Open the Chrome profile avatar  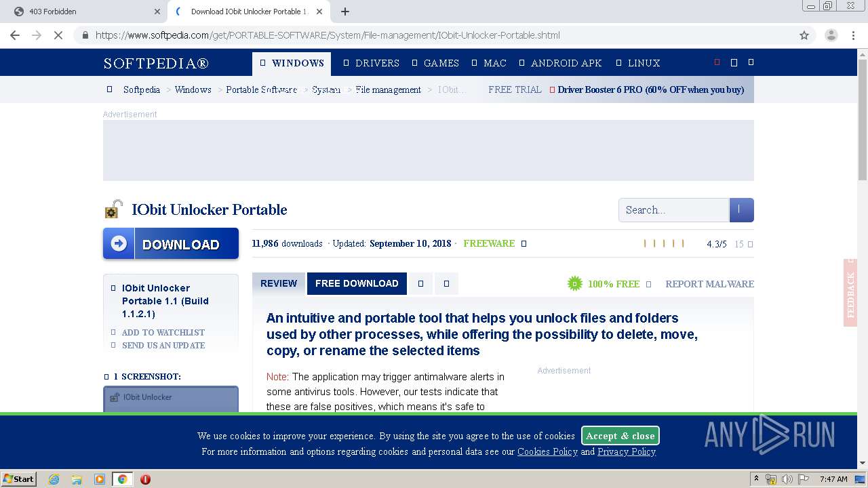click(831, 35)
